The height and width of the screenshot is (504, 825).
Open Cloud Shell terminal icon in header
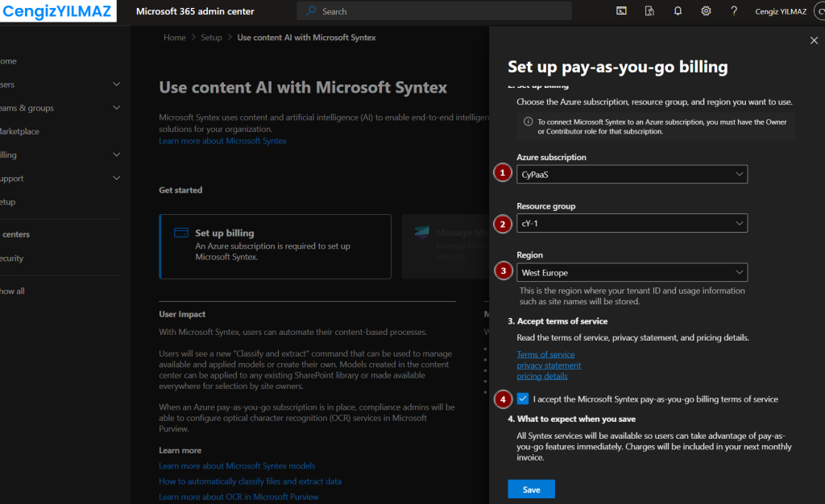(621, 11)
